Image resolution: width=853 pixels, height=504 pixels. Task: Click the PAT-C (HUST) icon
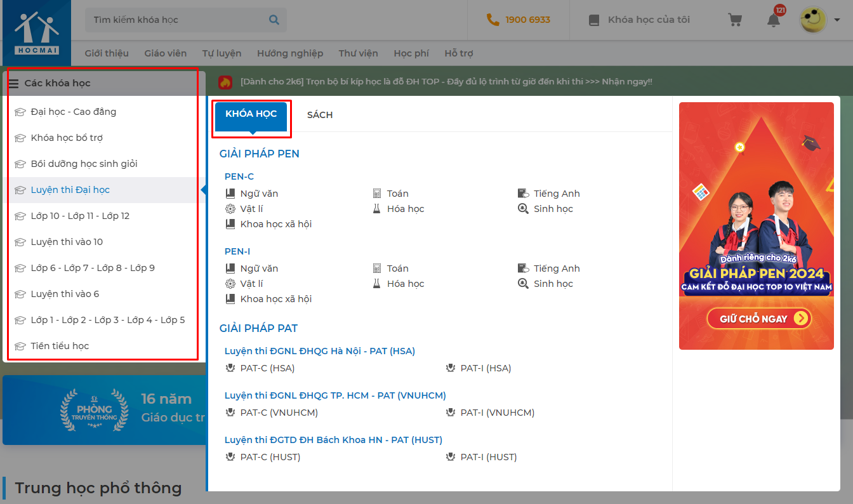(230, 457)
